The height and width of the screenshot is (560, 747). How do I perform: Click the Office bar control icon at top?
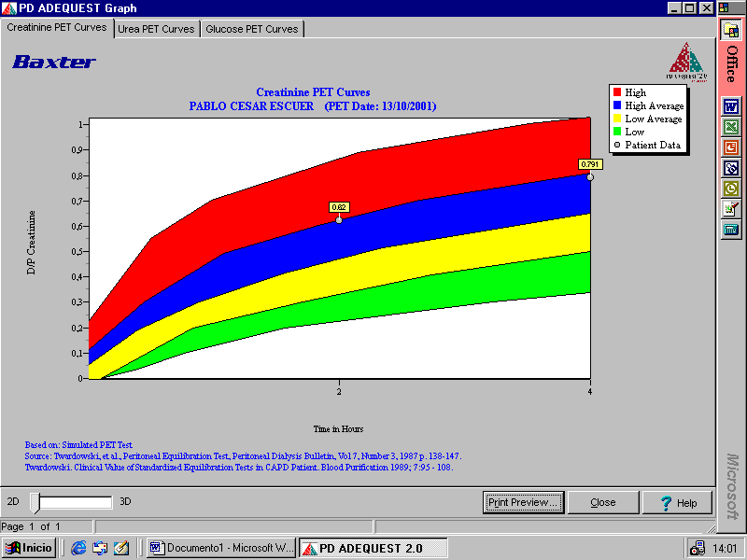[731, 30]
